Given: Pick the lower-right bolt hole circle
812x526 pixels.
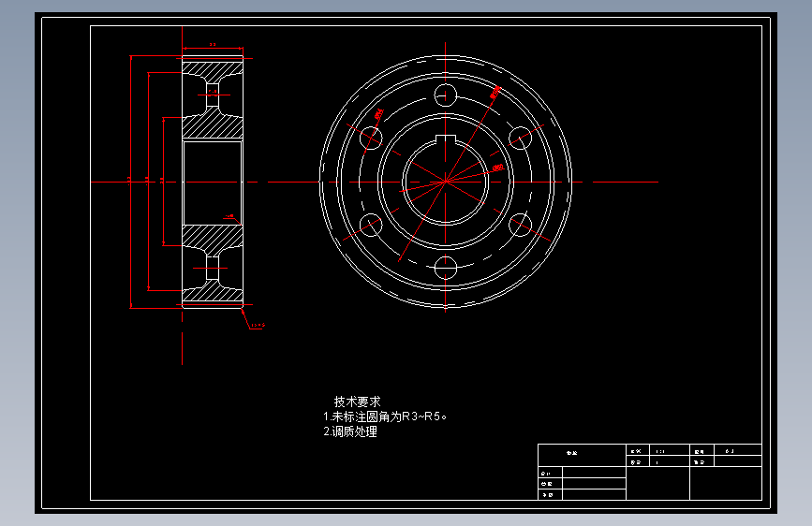Looking at the screenshot, I should (520, 225).
